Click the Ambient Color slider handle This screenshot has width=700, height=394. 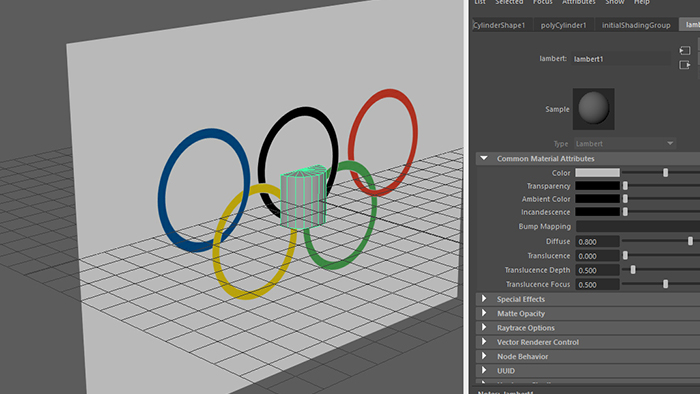point(625,199)
